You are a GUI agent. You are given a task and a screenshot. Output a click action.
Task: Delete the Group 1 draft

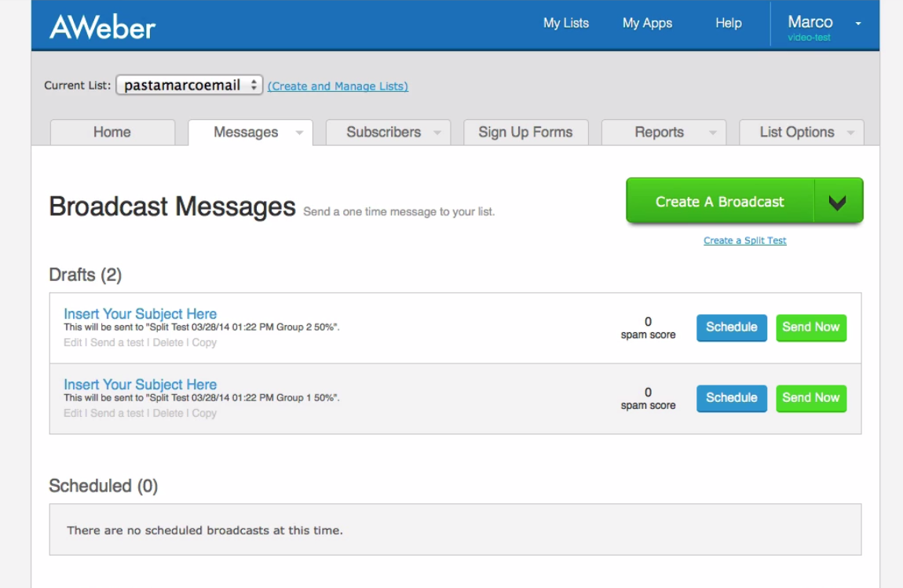(167, 414)
